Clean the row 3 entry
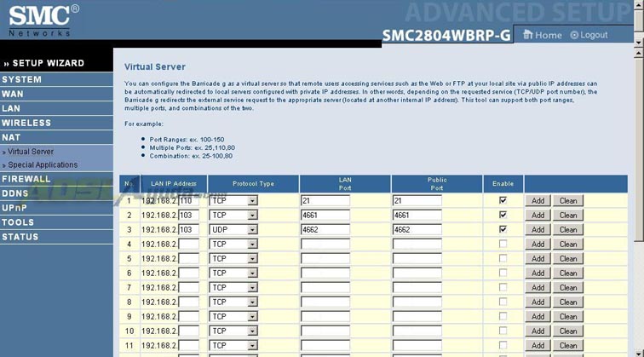The height and width of the screenshot is (357, 644). (x=568, y=230)
